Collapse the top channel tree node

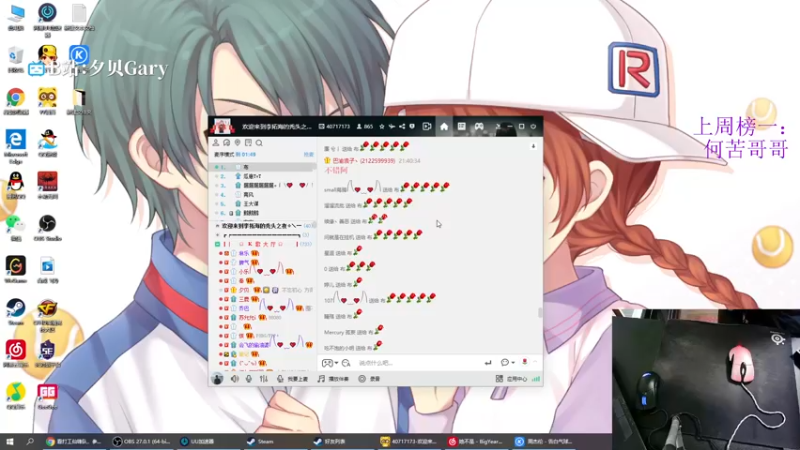pos(217,226)
